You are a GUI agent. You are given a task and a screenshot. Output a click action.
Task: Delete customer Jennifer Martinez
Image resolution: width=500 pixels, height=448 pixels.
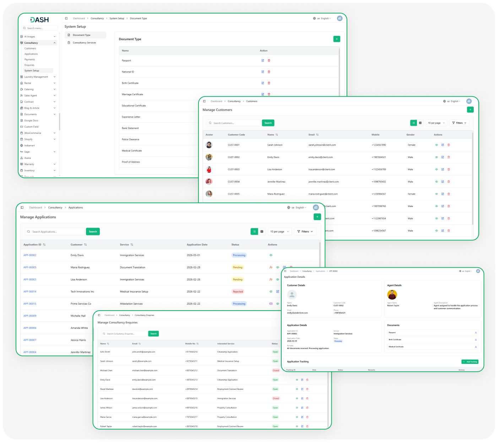(449, 182)
